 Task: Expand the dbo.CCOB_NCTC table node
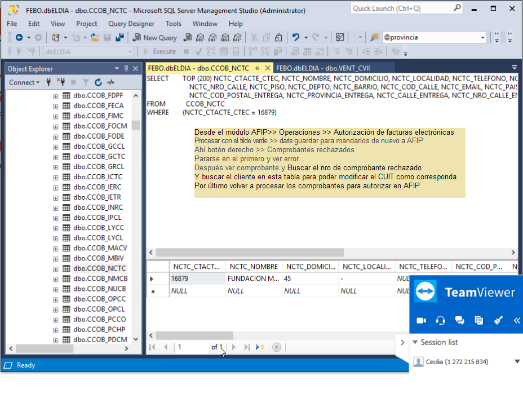tap(56, 269)
